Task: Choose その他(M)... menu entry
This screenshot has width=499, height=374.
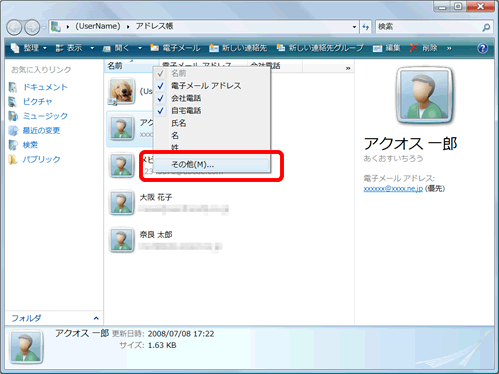Action: click(x=212, y=165)
